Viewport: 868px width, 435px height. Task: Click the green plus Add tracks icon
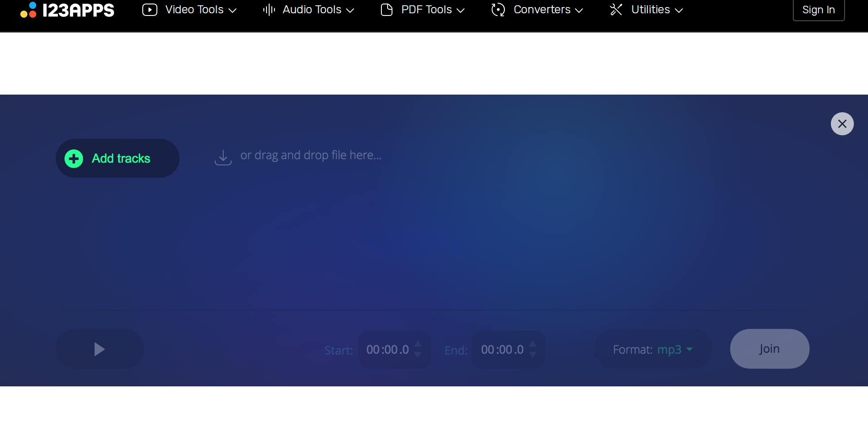74,159
